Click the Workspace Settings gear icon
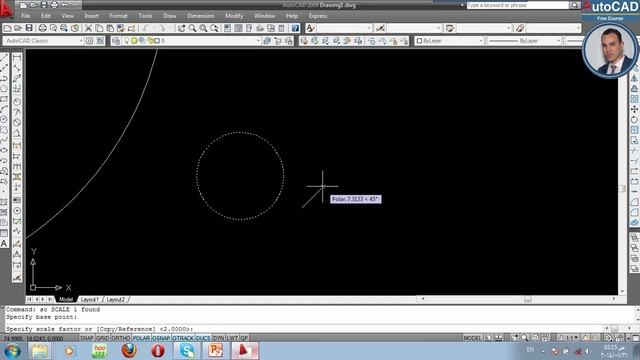 click(x=89, y=41)
